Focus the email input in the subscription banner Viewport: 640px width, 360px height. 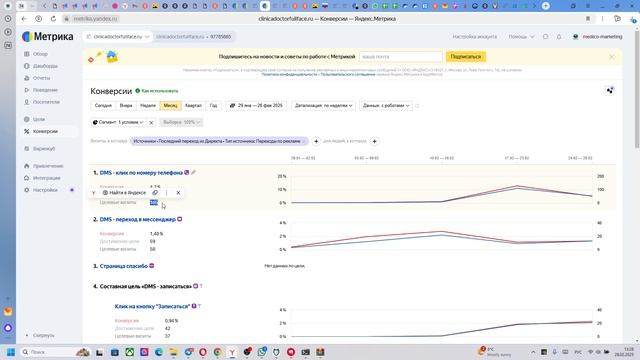401,57
